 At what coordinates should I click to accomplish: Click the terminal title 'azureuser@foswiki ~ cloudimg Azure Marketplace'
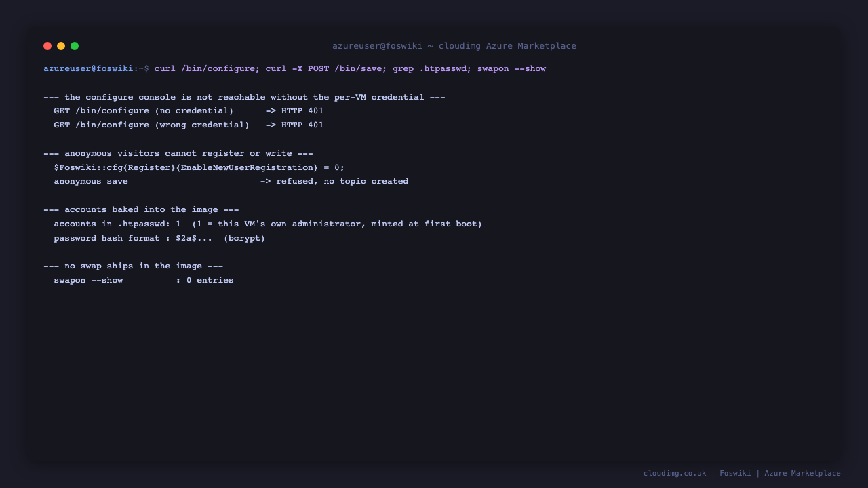(x=454, y=46)
